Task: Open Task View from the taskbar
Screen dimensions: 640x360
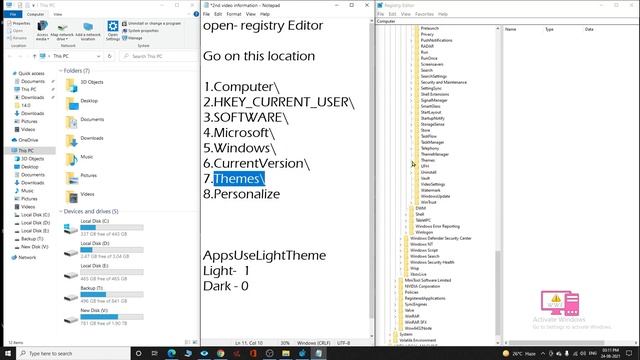Action: [x=155, y=353]
